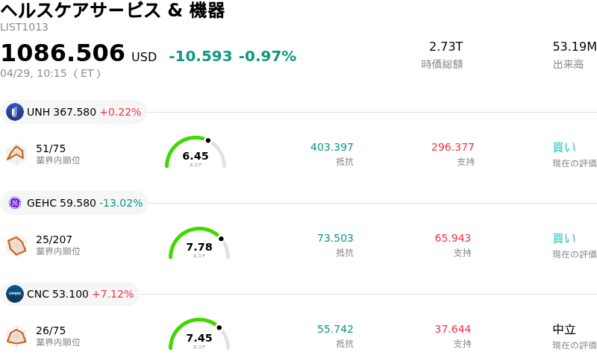
Task: Click the GEHC company logo icon
Action: tap(15, 203)
